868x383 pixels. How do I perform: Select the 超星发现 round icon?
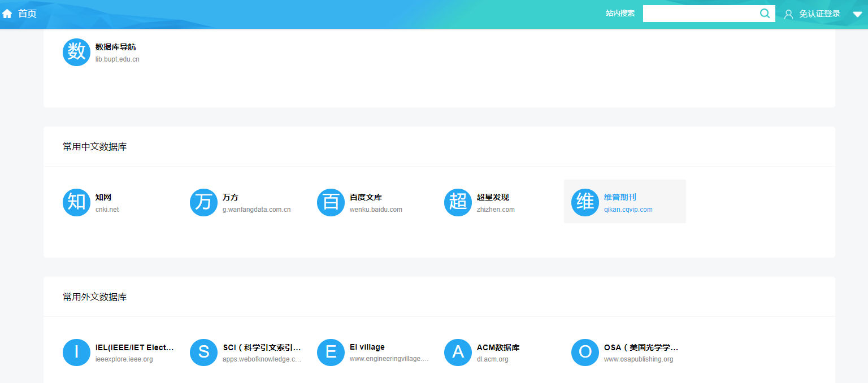458,202
